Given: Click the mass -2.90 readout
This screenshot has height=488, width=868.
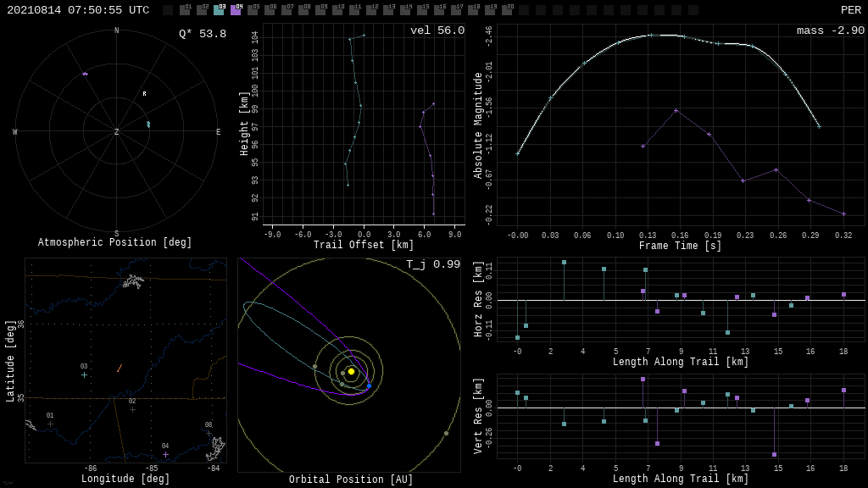Looking at the screenshot, I should tap(830, 30).
